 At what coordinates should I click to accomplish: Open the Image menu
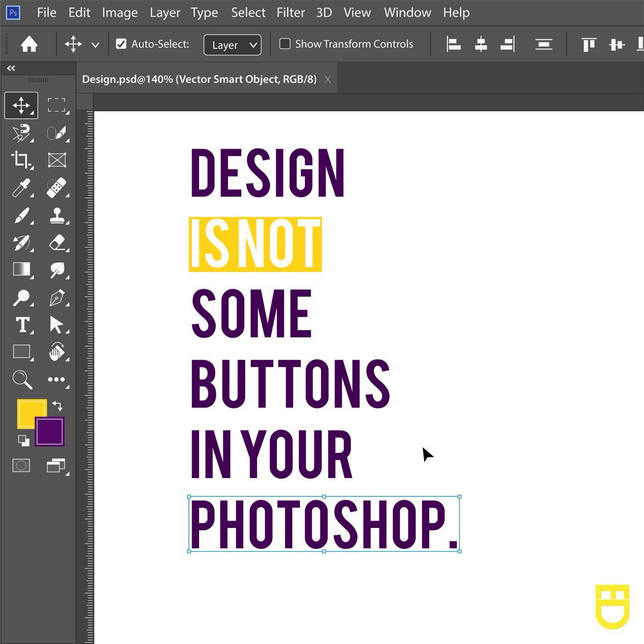120,12
